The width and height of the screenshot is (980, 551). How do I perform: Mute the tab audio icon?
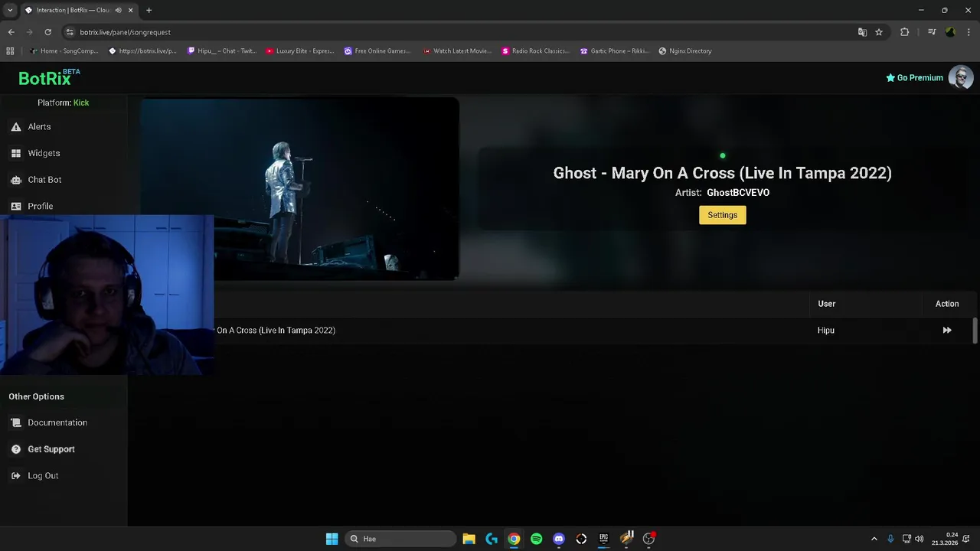tap(118, 10)
